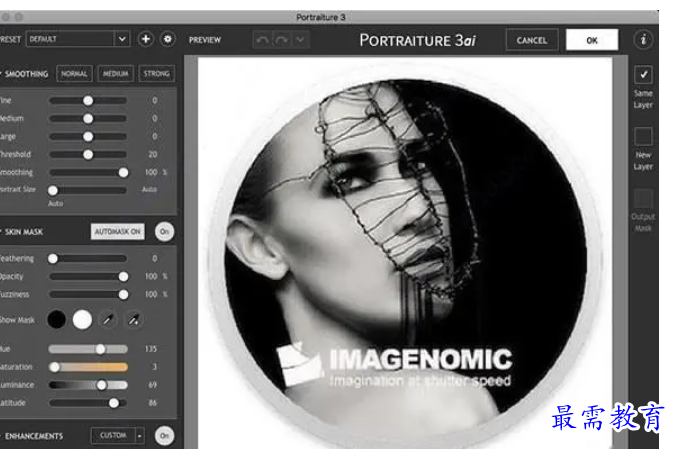
Task: Toggle the Enhancements On switch
Action: [163, 436]
